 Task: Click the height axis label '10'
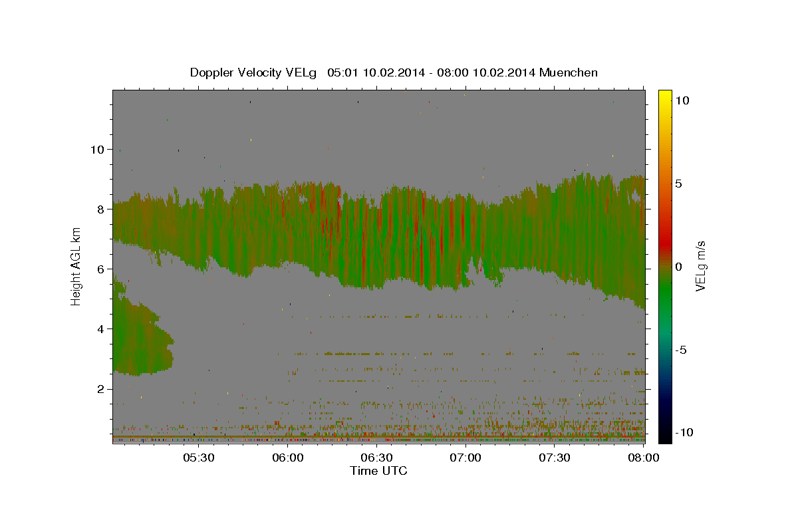(97, 150)
